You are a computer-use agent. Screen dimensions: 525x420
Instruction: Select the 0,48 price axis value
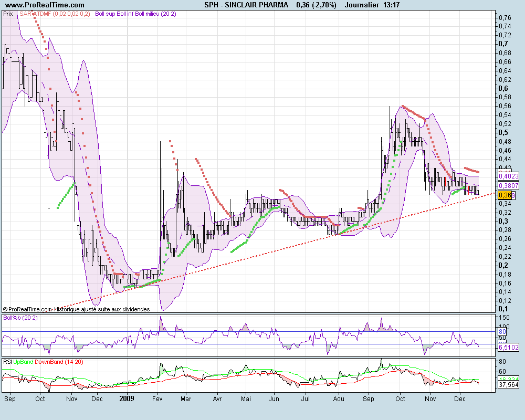(x=505, y=141)
